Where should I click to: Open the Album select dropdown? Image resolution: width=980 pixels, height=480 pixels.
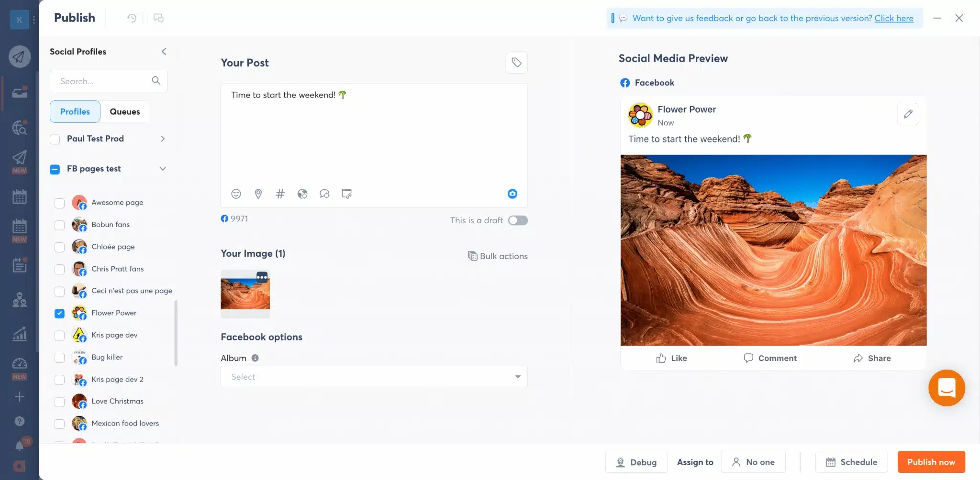pos(374,377)
